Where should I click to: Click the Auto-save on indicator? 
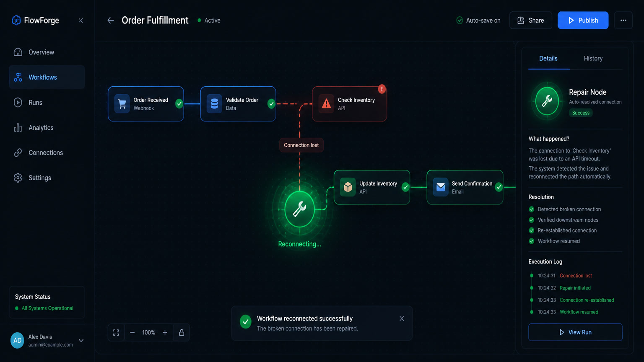click(x=478, y=20)
